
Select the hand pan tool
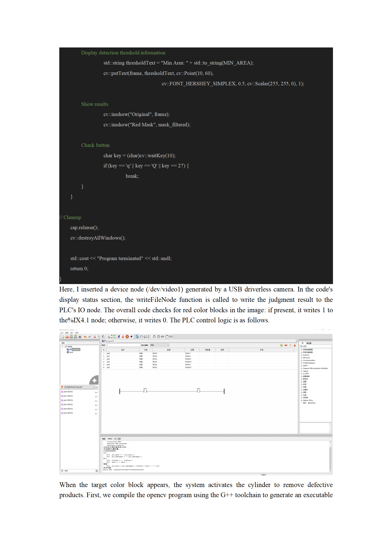tap(141, 336)
